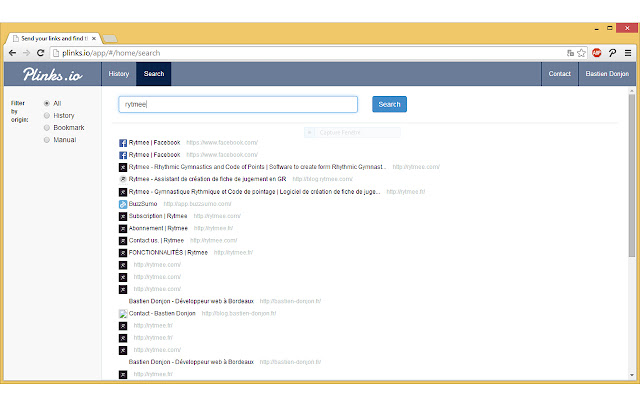This screenshot has width=640, height=400.
Task: Open the Contact us. | Rytmee result
Action: [156, 240]
